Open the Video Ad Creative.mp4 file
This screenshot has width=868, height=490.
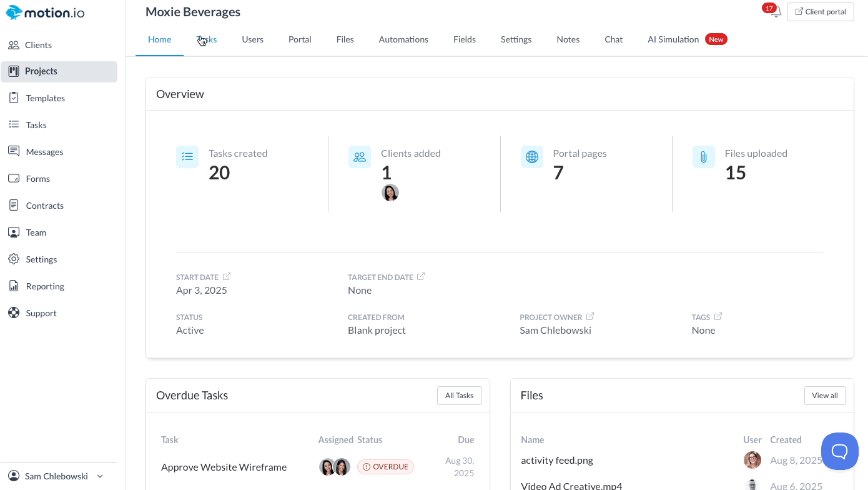point(571,486)
